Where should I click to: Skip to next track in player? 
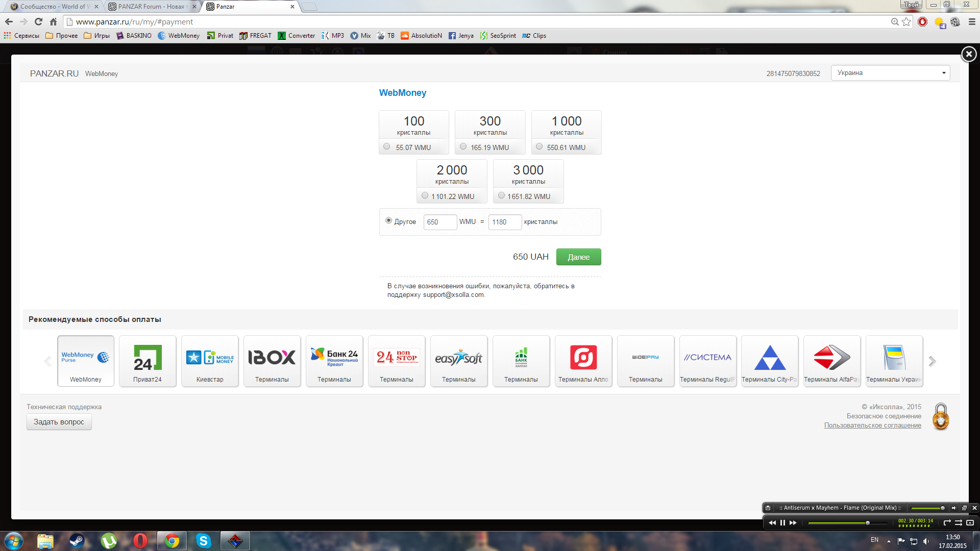[793, 522]
